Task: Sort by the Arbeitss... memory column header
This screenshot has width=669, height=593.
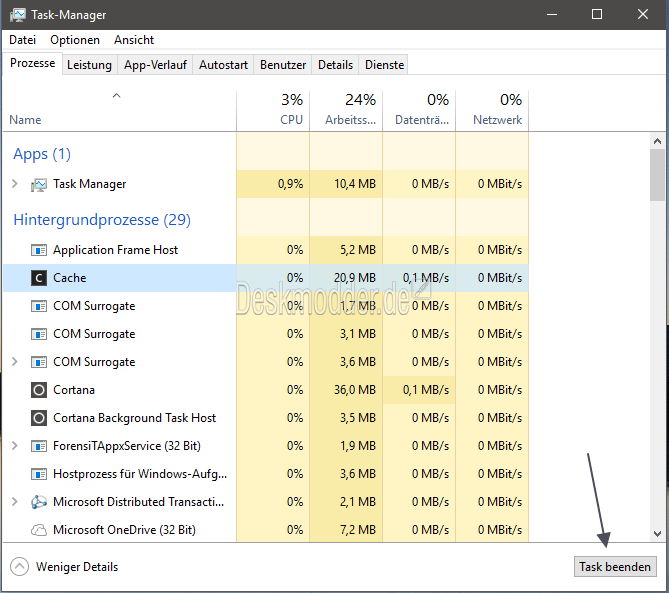Action: pos(346,110)
